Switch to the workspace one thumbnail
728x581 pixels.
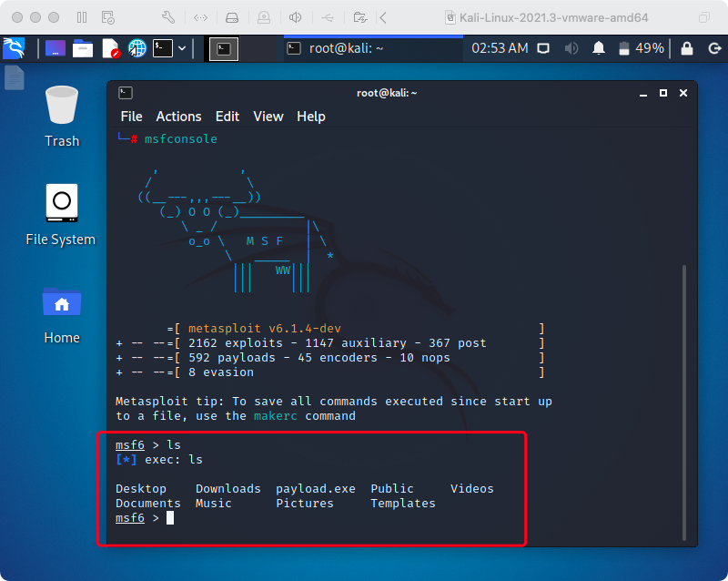[x=224, y=49]
